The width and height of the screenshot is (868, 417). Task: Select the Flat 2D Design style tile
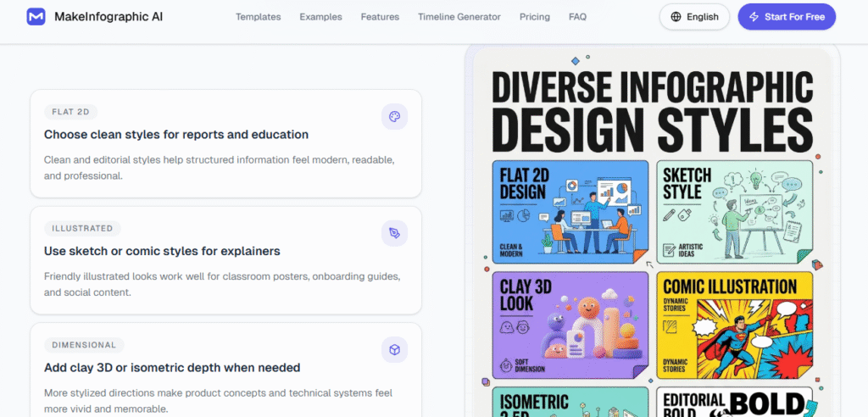coord(570,211)
